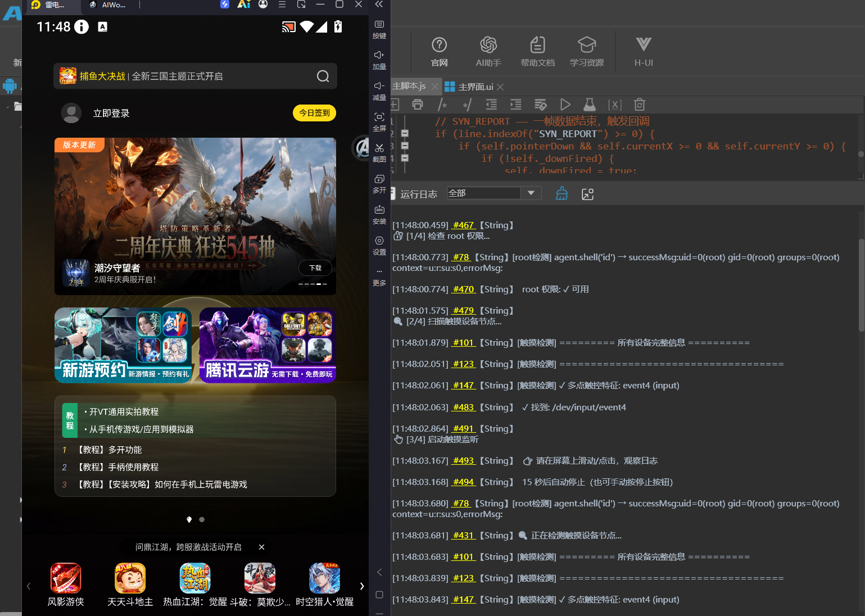Screen dimensions: 865x616
Task: Click the variable [x] icon
Action: tap(614, 105)
